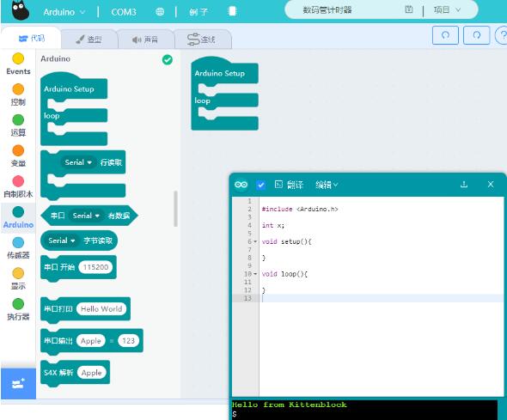Viewport: 507px width, 420px height.
Task: Click the help question mark button
Action: tap(502, 35)
